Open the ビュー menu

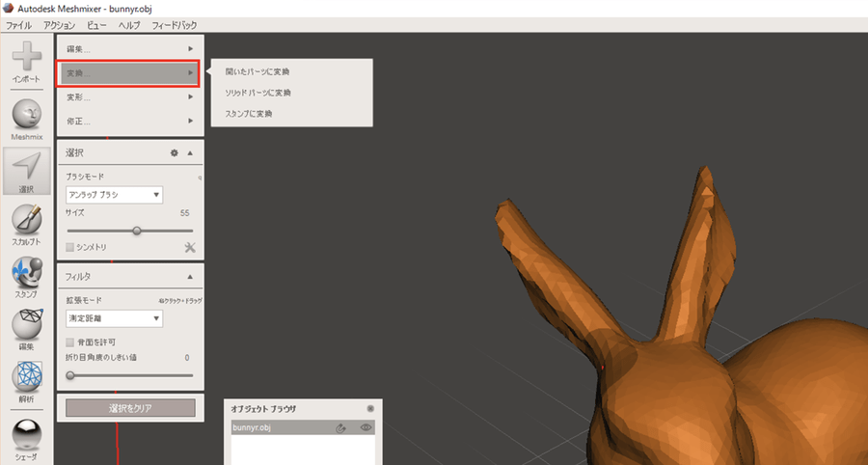(x=96, y=25)
